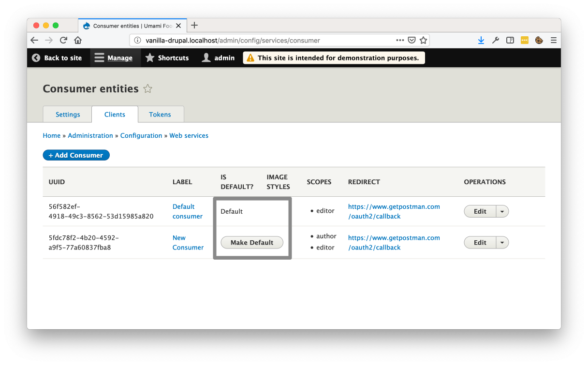Click the cookie extension icon
Screen dimensions: 588x365
click(x=539, y=40)
